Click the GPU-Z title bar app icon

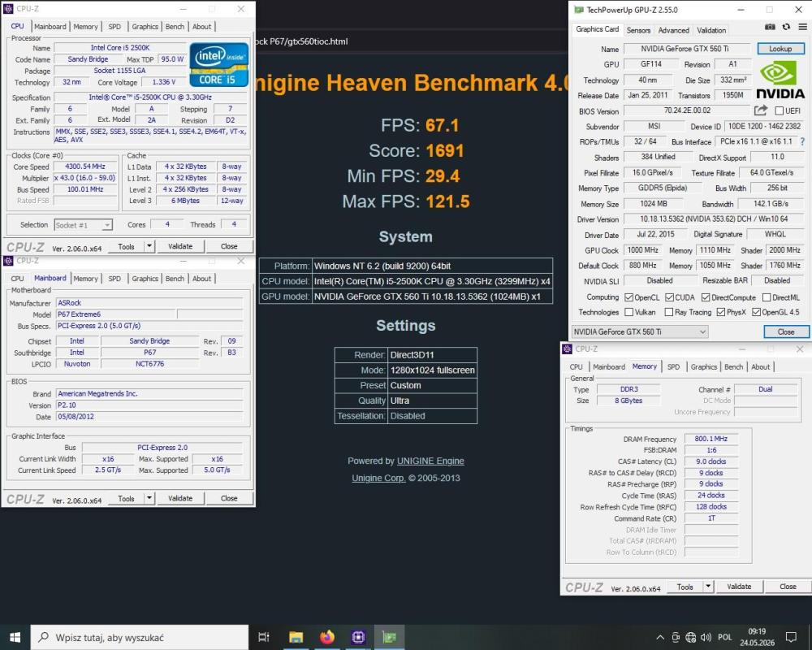(x=579, y=10)
